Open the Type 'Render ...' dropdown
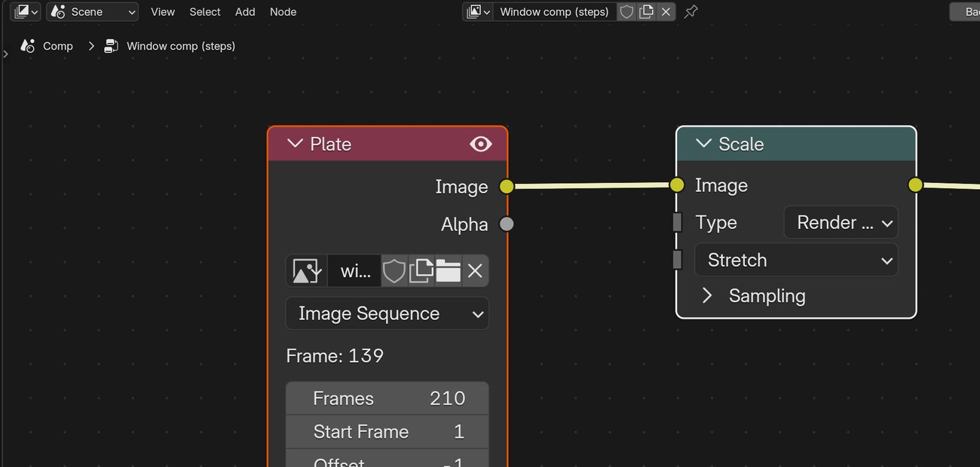Viewport: 980px width, 467px height. (841, 222)
